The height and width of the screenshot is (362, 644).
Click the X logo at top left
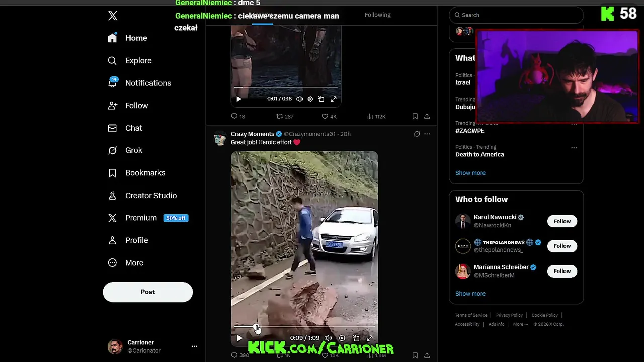[113, 16]
